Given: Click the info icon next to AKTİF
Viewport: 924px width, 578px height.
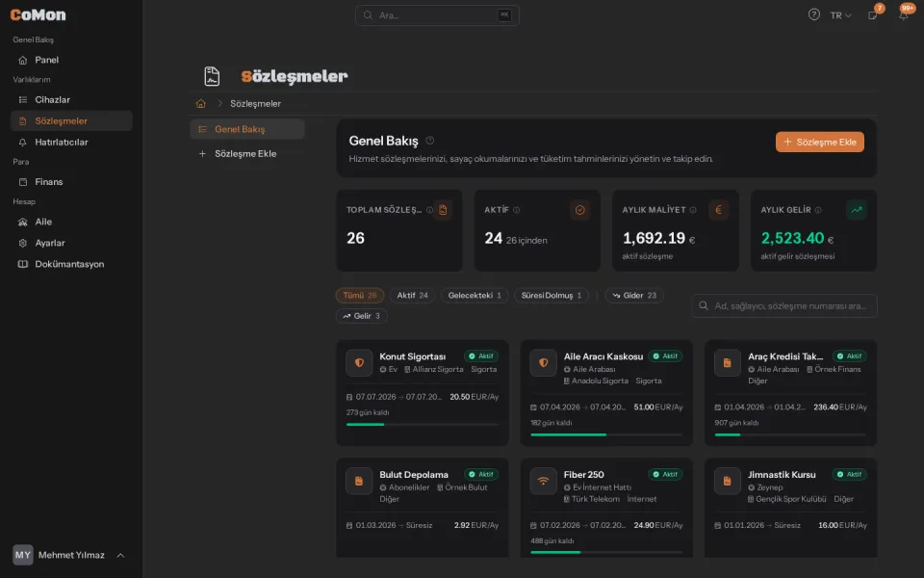Looking at the screenshot, I should pyautogui.click(x=516, y=210).
